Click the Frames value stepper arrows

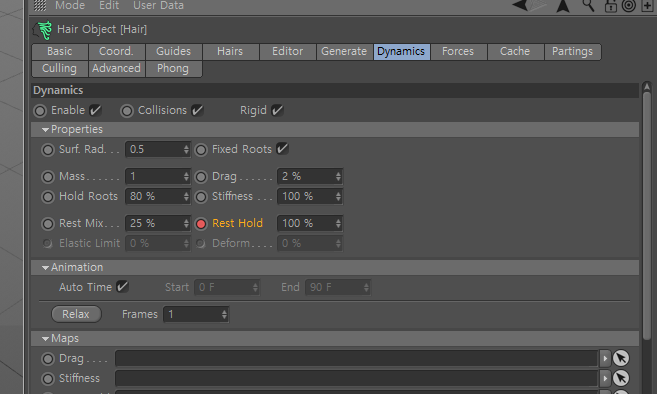tap(224, 314)
